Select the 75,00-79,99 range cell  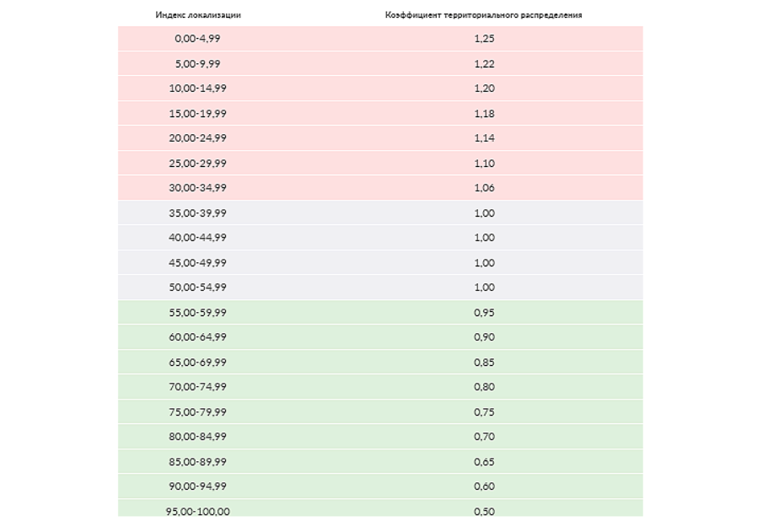197,411
